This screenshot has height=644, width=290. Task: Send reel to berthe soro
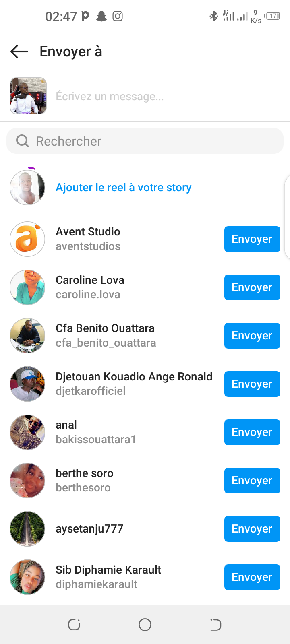[x=252, y=481]
